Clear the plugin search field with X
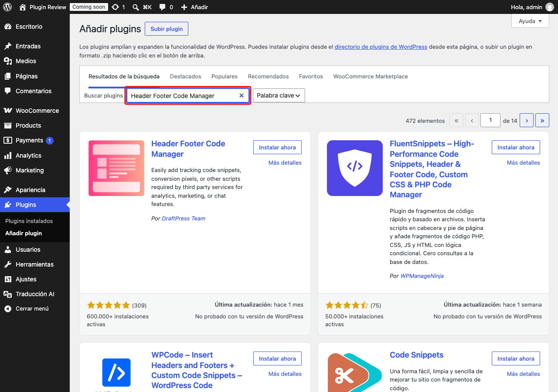This screenshot has height=392, width=558. coord(242,95)
